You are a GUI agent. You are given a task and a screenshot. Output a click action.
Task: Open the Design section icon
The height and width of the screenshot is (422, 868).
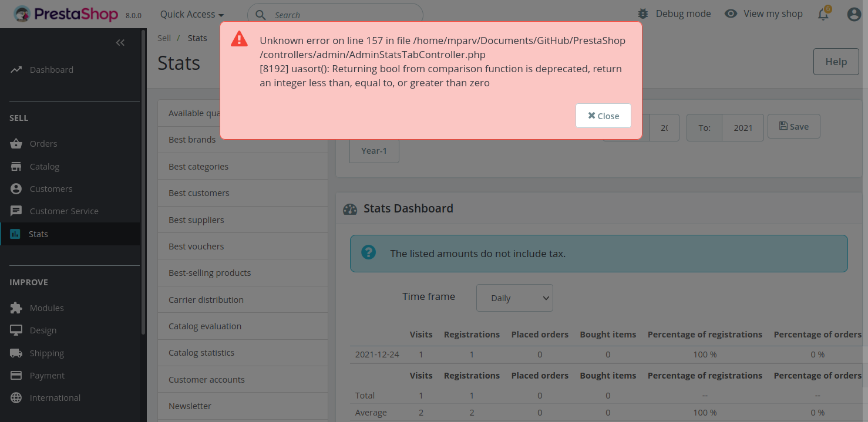16,330
